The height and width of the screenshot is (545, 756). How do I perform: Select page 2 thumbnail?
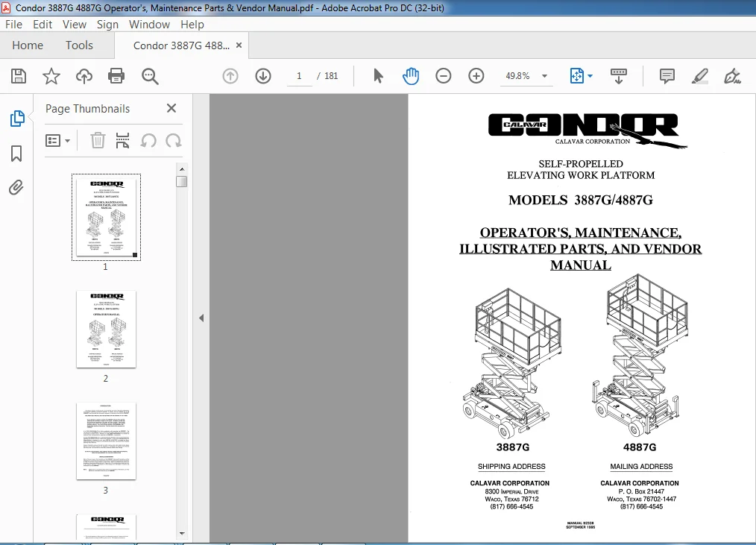(x=106, y=329)
